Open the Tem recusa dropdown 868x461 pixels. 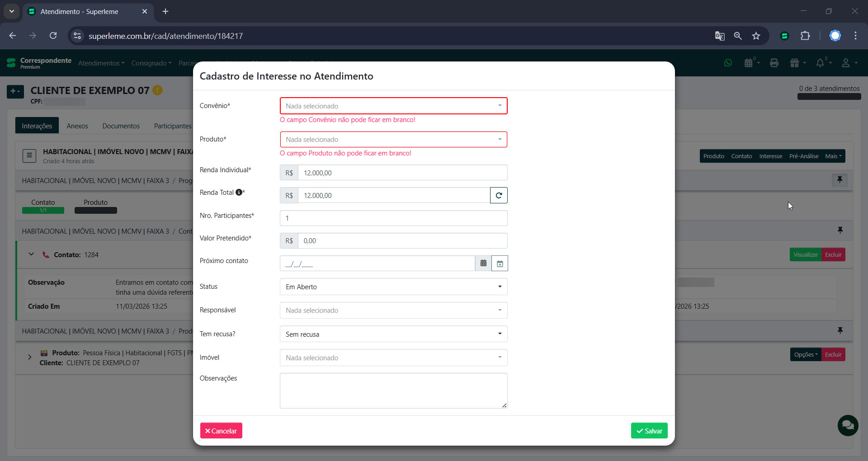coord(393,334)
